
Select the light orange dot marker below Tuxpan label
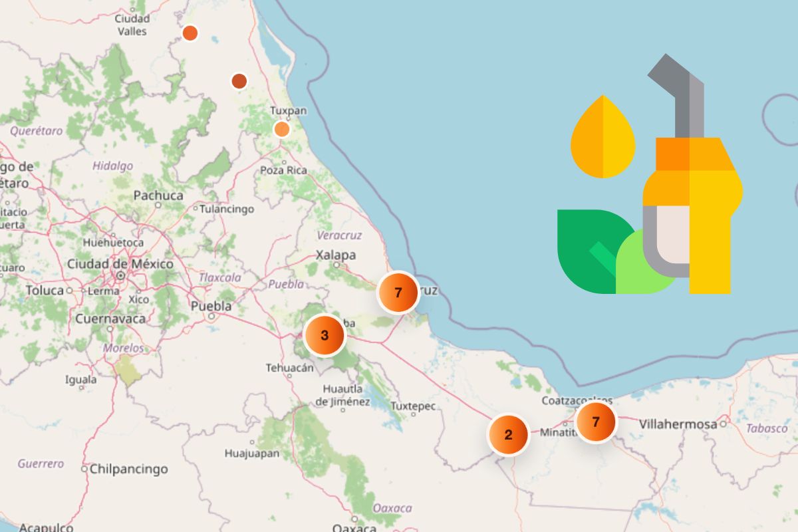282,129
